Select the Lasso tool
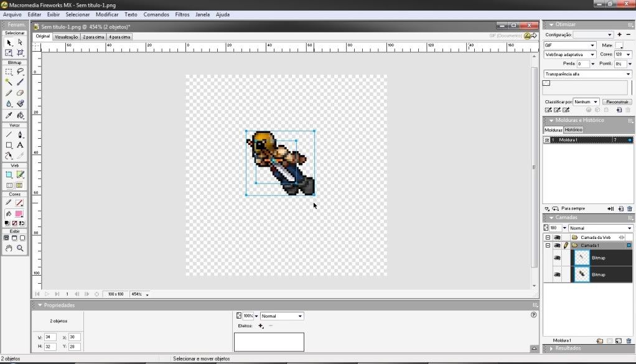 (x=20, y=72)
